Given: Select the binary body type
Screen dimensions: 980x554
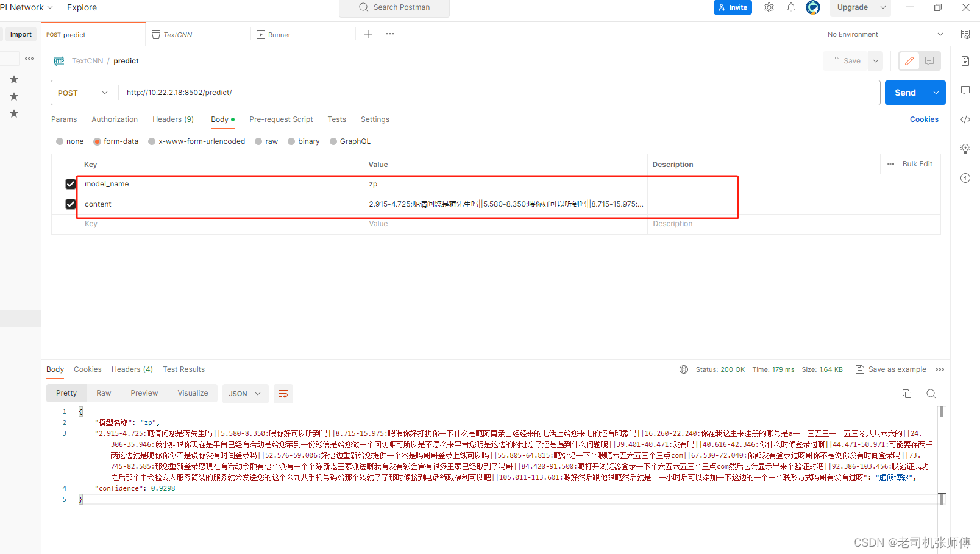Looking at the screenshot, I should coord(291,141).
